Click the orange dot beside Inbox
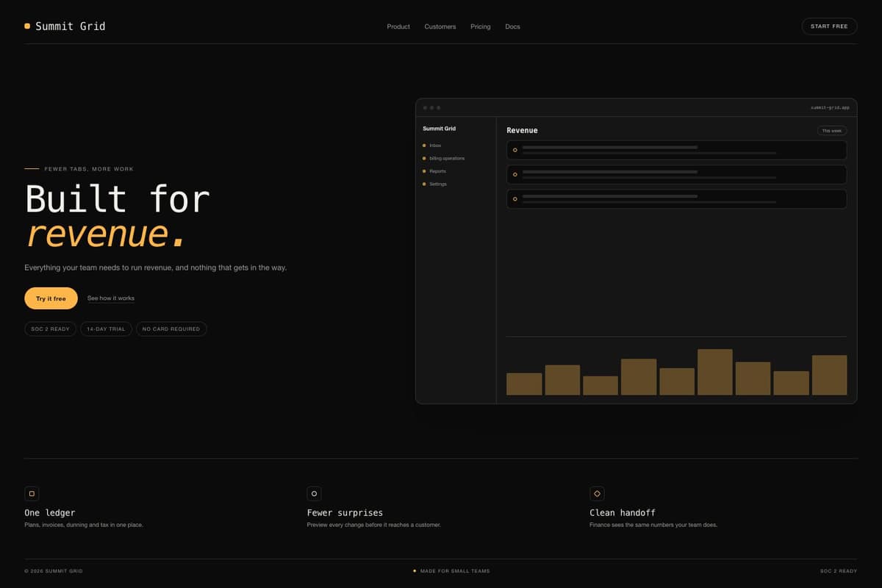 point(424,146)
